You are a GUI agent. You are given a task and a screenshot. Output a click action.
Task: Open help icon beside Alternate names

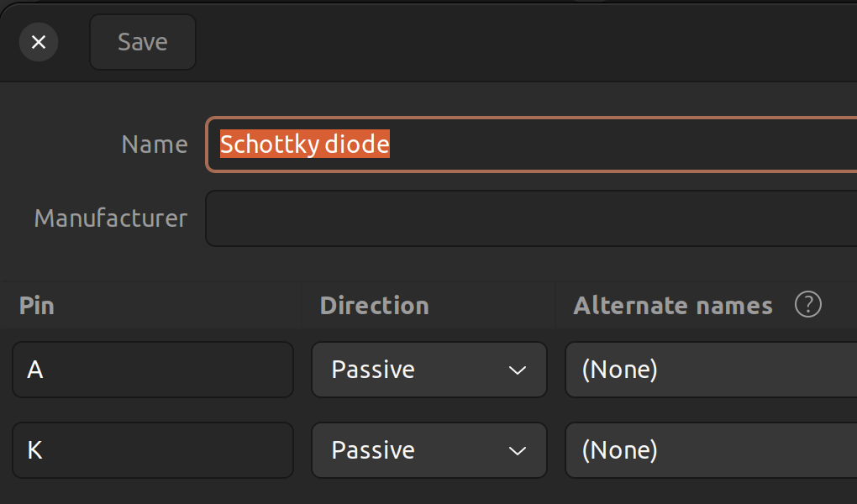pyautogui.click(x=807, y=304)
